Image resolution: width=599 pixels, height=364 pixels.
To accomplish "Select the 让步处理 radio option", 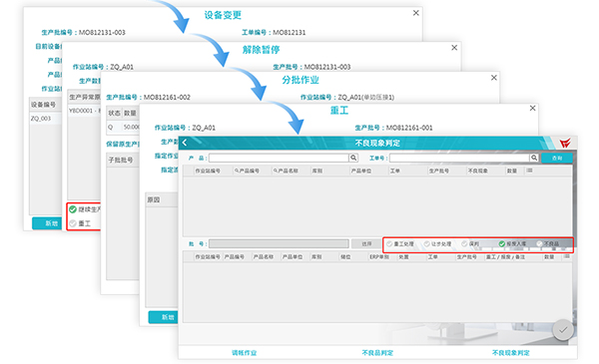I will tap(438, 243).
